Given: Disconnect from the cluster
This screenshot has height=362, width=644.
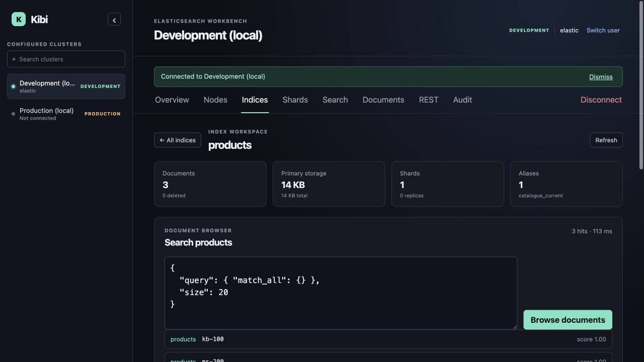Looking at the screenshot, I should (x=601, y=100).
